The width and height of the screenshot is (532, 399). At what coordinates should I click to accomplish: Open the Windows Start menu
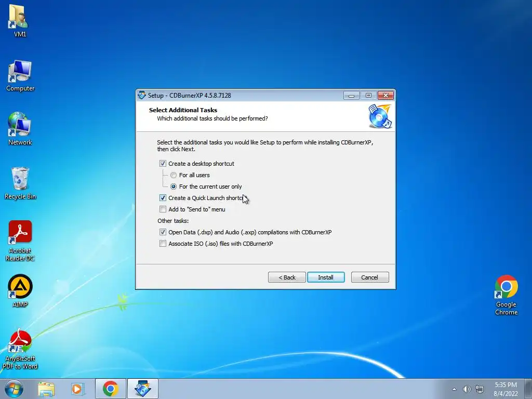tap(14, 389)
